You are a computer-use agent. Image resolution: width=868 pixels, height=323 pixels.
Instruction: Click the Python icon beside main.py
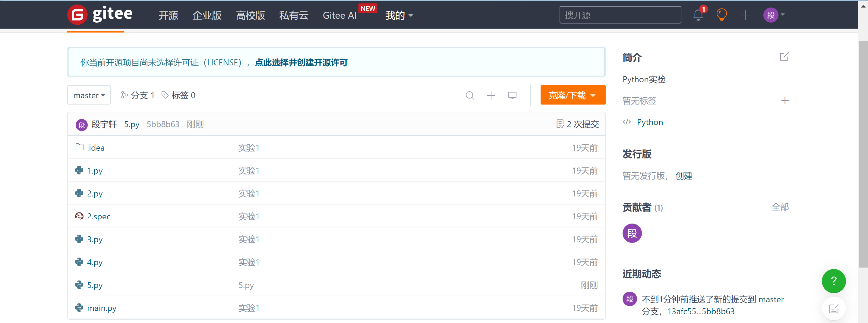(79, 308)
